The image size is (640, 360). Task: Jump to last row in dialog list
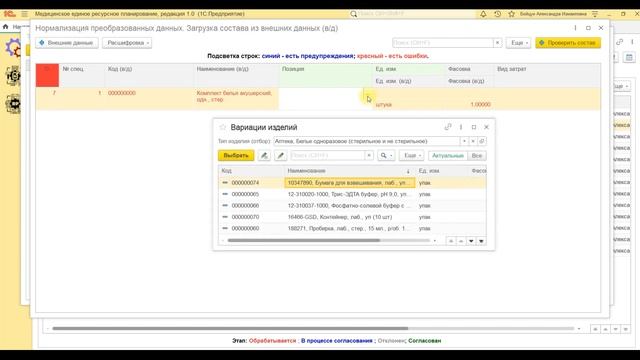click(481, 241)
